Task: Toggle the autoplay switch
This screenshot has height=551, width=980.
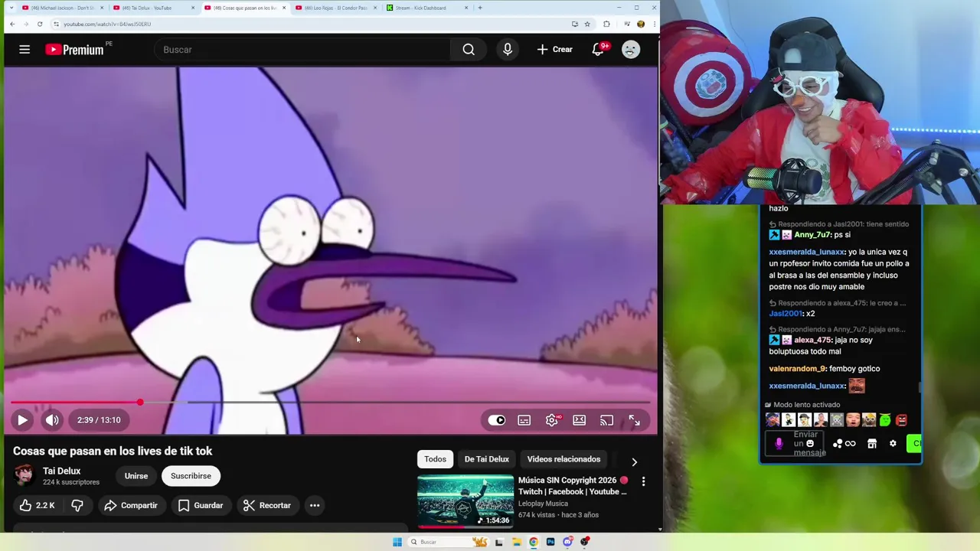Action: [x=497, y=420]
